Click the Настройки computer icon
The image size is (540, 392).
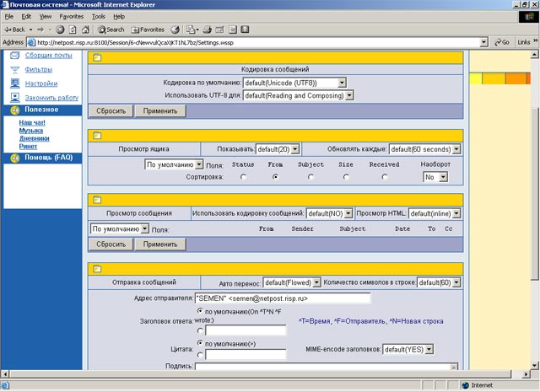tap(15, 83)
